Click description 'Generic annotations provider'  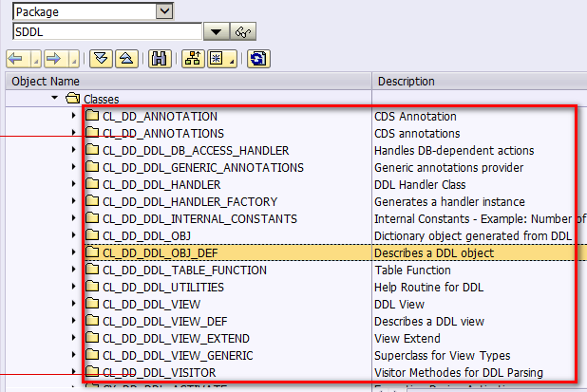pos(449,168)
